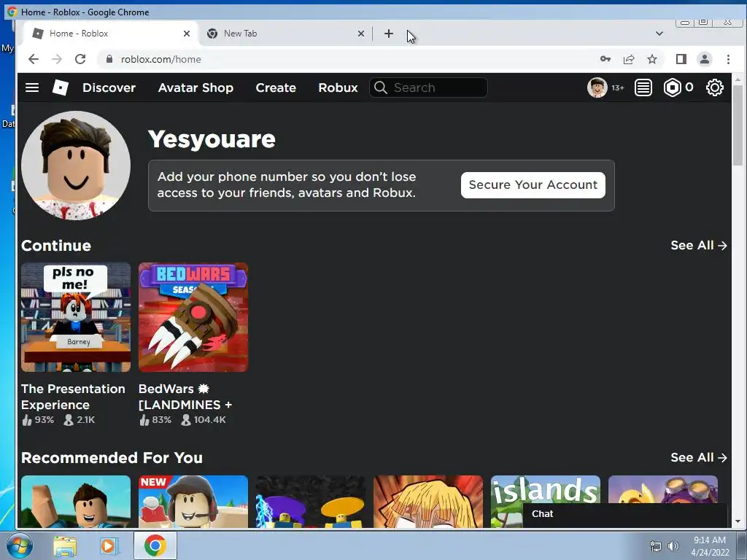Open the recommended game marked NEW
Screen dimensions: 747x560
pyautogui.click(x=193, y=502)
